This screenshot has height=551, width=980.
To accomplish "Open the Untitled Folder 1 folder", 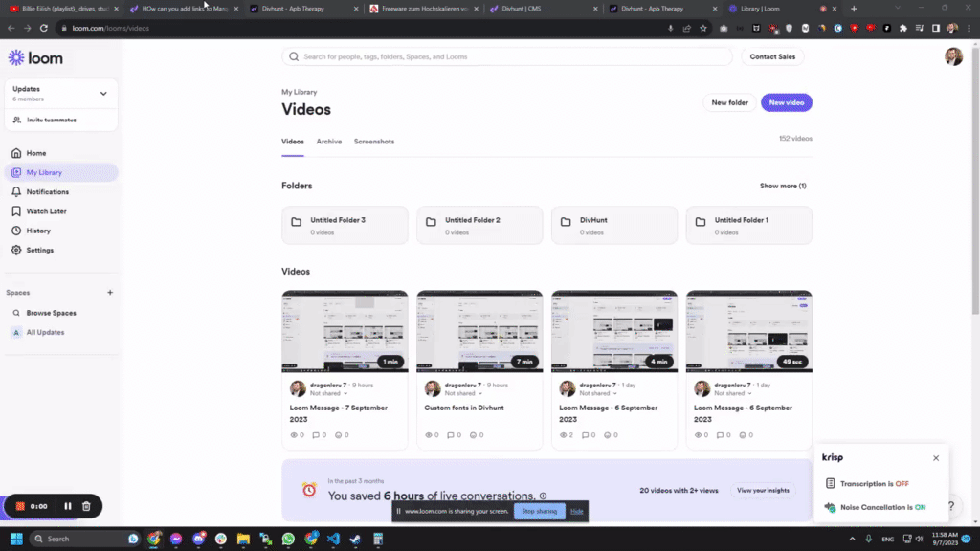I will pos(748,226).
